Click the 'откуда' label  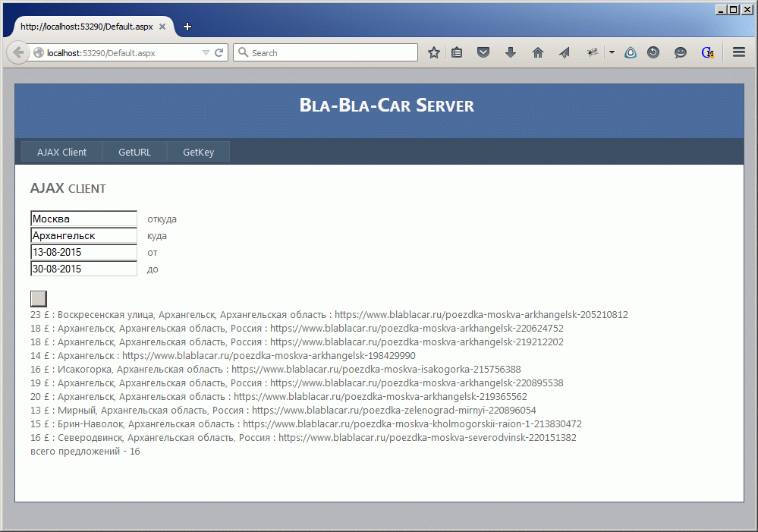[162, 219]
